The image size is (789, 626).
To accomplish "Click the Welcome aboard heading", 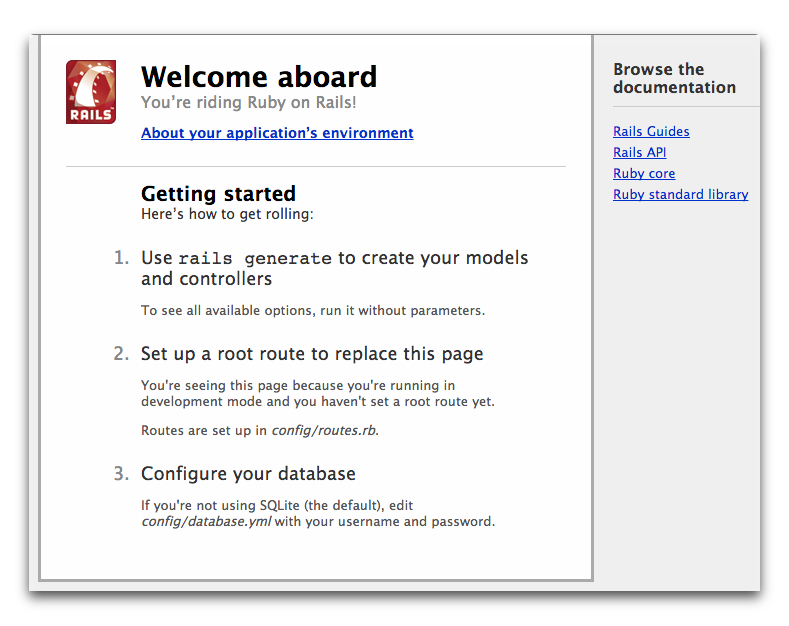I will [259, 77].
